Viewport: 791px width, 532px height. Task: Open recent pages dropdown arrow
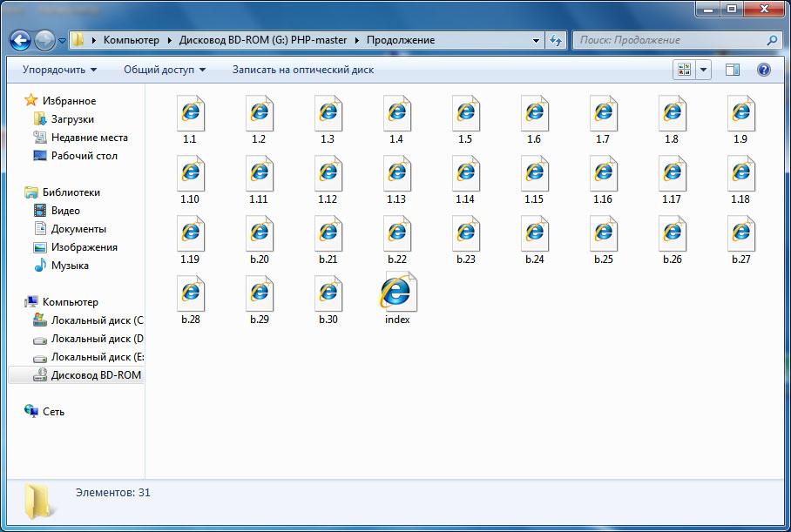pos(62,40)
